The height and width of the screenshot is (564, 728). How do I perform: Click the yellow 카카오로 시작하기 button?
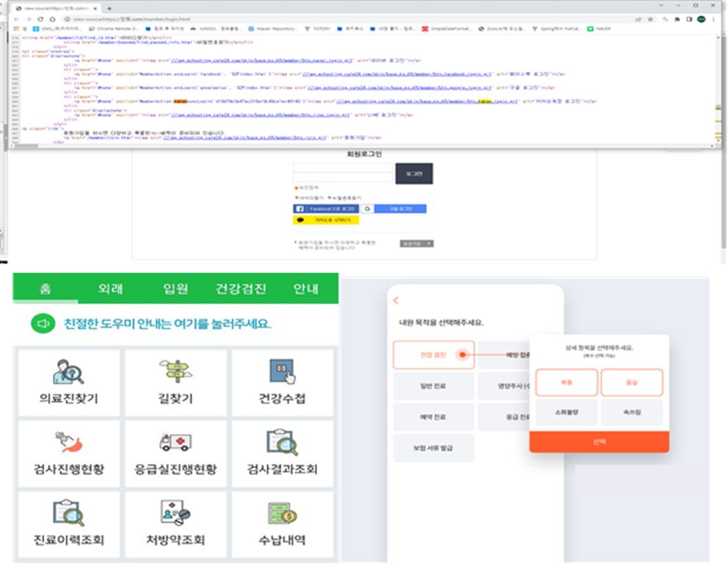(326, 220)
